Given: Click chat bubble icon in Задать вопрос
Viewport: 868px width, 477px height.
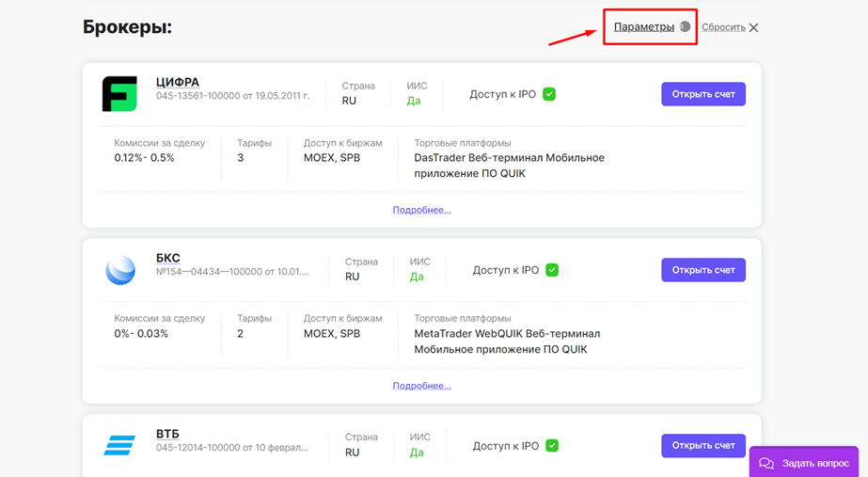Looking at the screenshot, I should point(766,463).
